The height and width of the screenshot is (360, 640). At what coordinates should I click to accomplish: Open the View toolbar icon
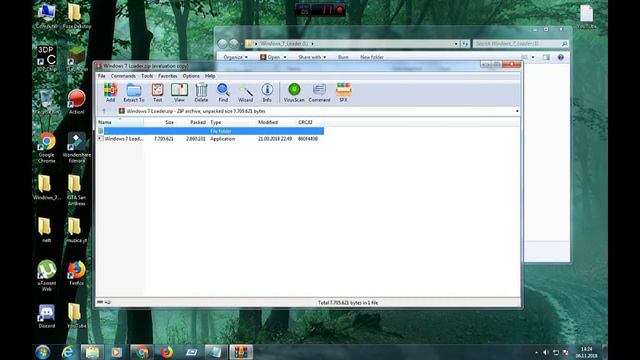[179, 92]
